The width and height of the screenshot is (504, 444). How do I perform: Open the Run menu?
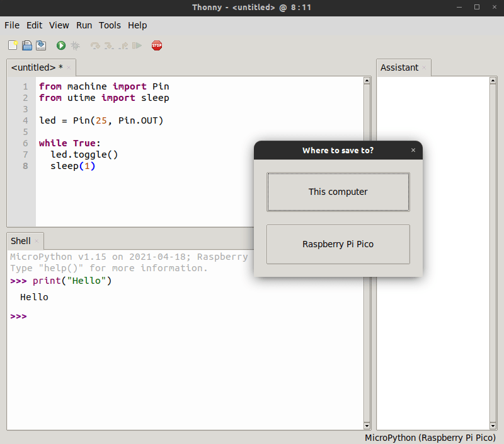[x=84, y=25]
